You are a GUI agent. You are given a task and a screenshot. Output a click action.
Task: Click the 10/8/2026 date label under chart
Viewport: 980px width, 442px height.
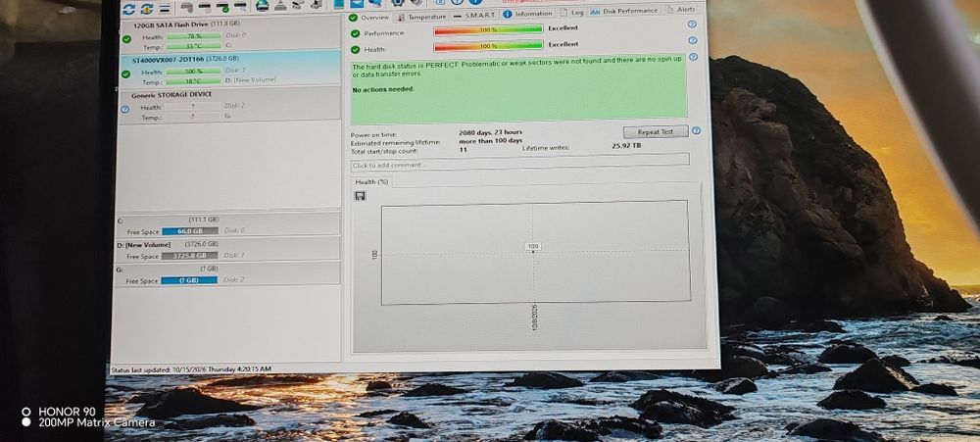point(534,318)
